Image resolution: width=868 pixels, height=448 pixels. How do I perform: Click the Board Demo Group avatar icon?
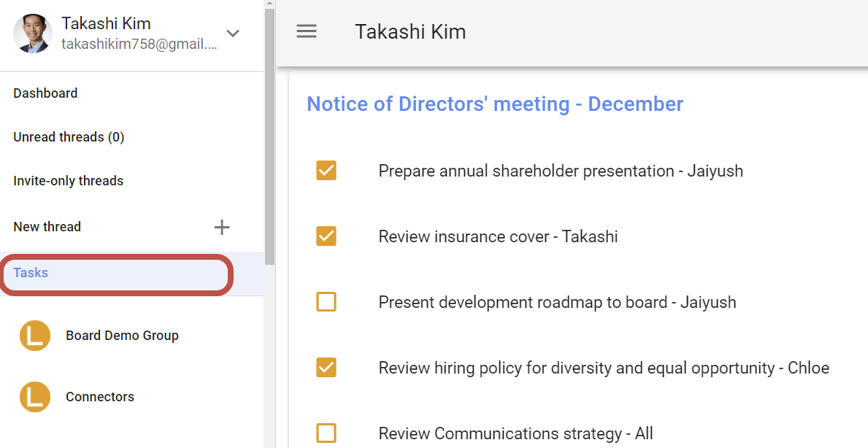click(x=35, y=336)
